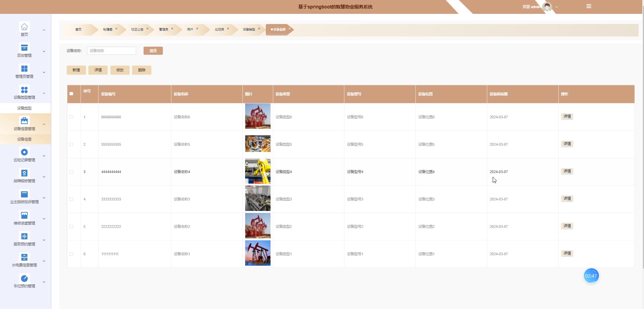
Task: Click the 设备信息管理 briefcase icon
Action: [24, 121]
